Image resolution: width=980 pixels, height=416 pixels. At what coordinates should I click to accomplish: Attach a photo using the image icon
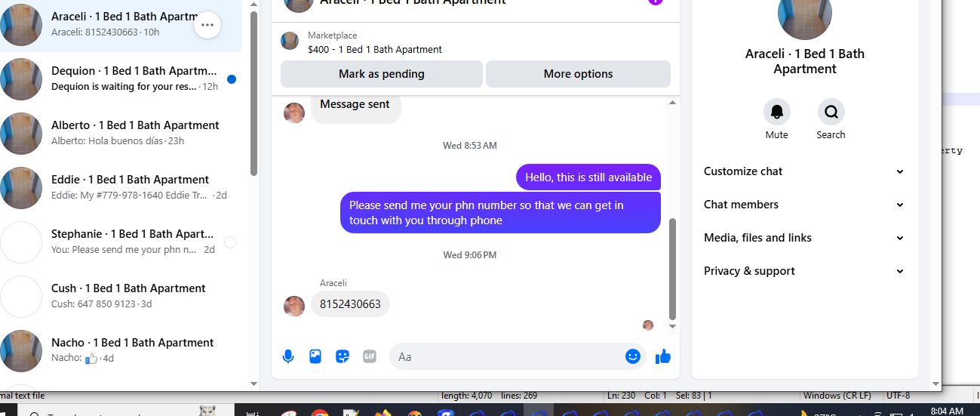(x=315, y=356)
